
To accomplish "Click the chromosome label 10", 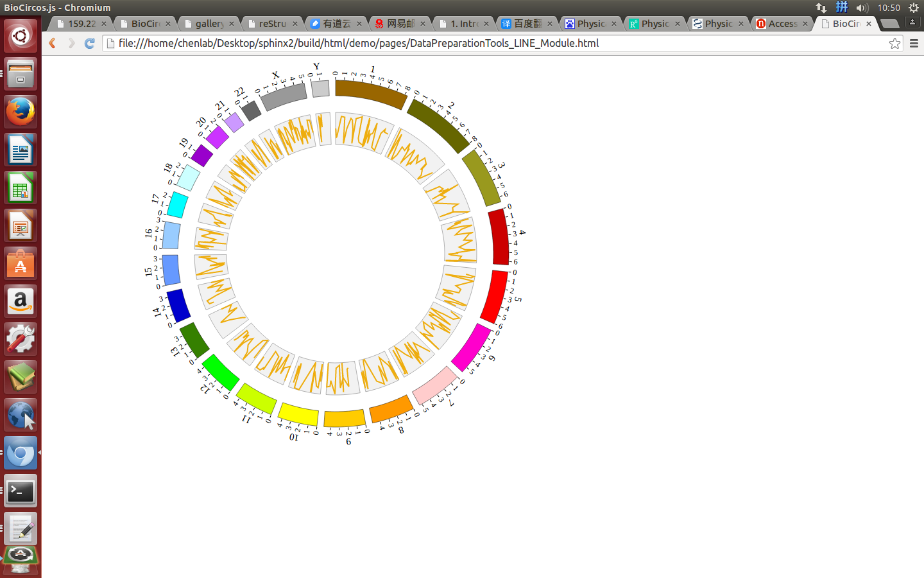I will point(294,437).
